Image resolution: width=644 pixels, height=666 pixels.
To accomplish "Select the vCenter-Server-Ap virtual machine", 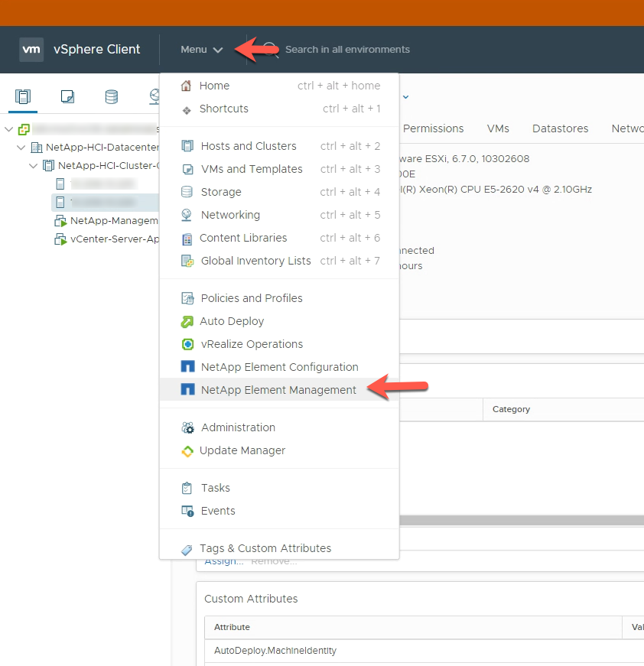I will [114, 239].
